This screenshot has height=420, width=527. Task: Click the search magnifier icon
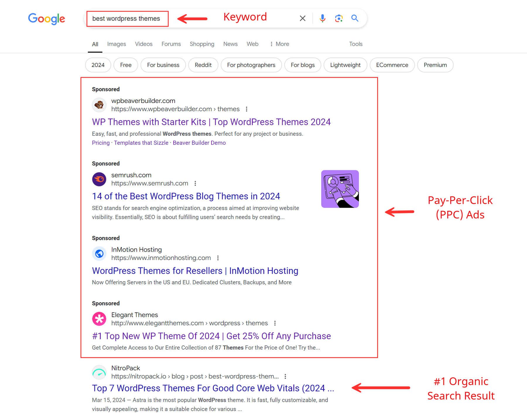[x=355, y=18]
